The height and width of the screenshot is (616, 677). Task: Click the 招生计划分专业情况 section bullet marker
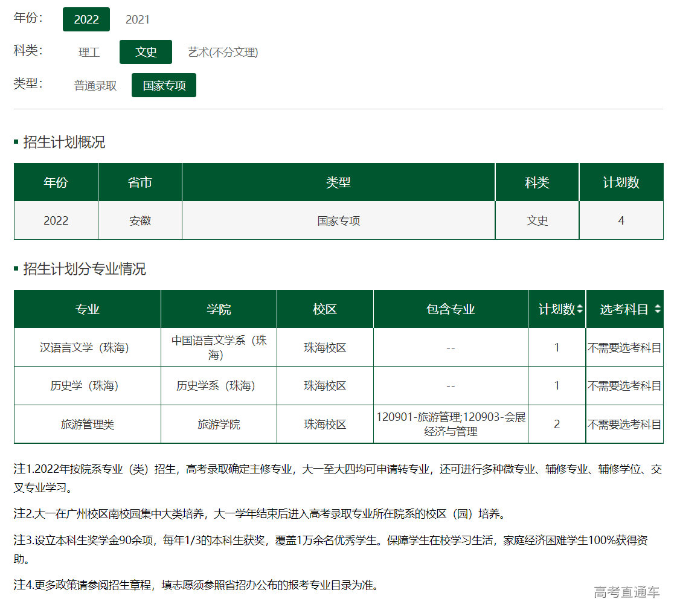(x=16, y=269)
